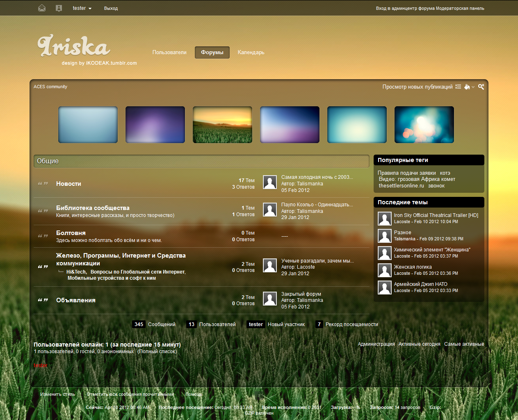The image size is (518, 420).
Task: Select the wheat field sunset thumbnail
Action: 222,125
